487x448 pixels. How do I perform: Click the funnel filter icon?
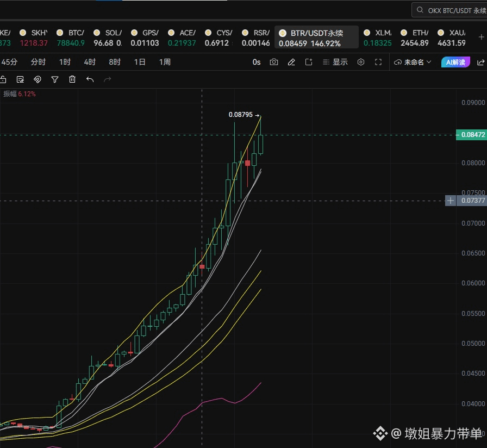[x=55, y=79]
